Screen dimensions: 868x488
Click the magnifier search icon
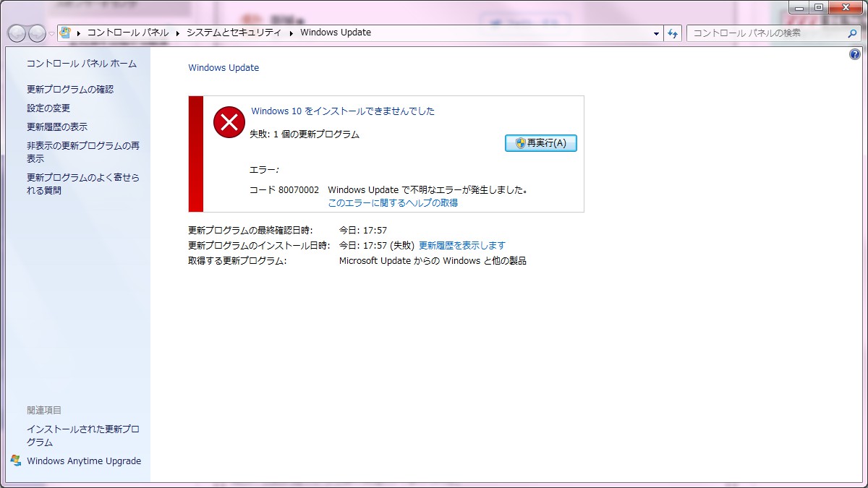853,33
